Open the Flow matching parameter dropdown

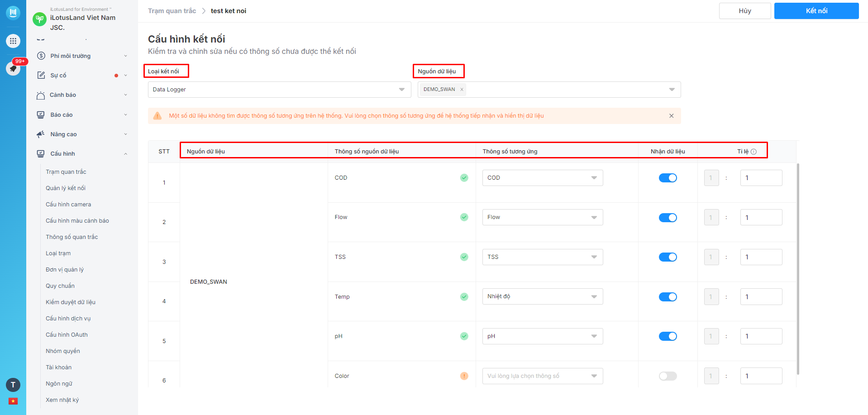(543, 217)
